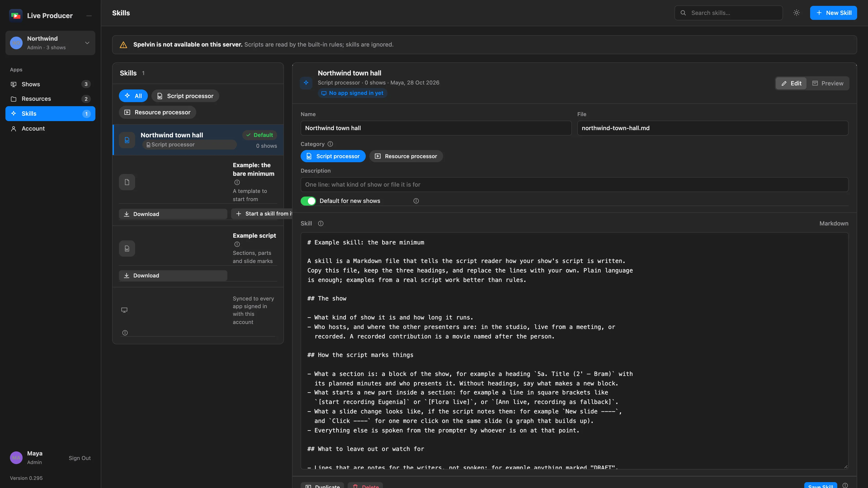Filter skills list by All
Viewport: 868px width, 488px height.
tap(133, 96)
